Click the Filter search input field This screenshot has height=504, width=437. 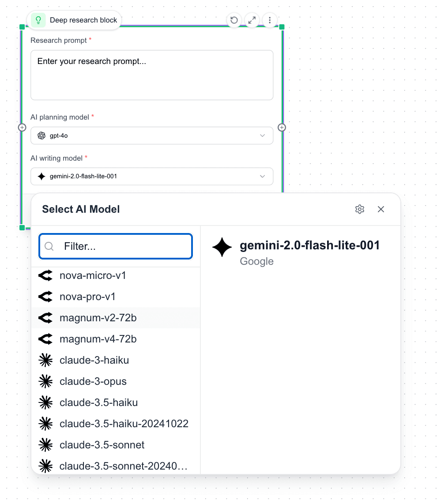(x=115, y=246)
